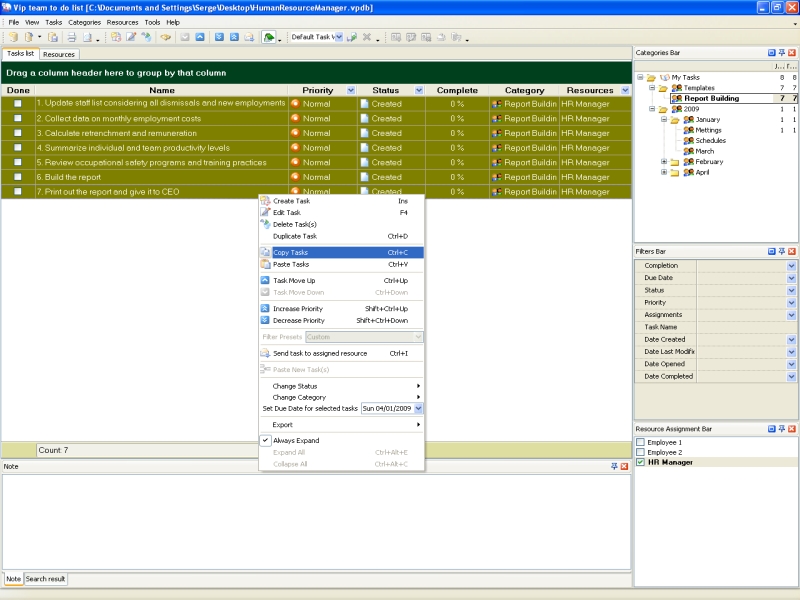Screen dimensions: 800x600
Task: Enable the Employee 1 resource checkbox
Action: [x=640, y=442]
